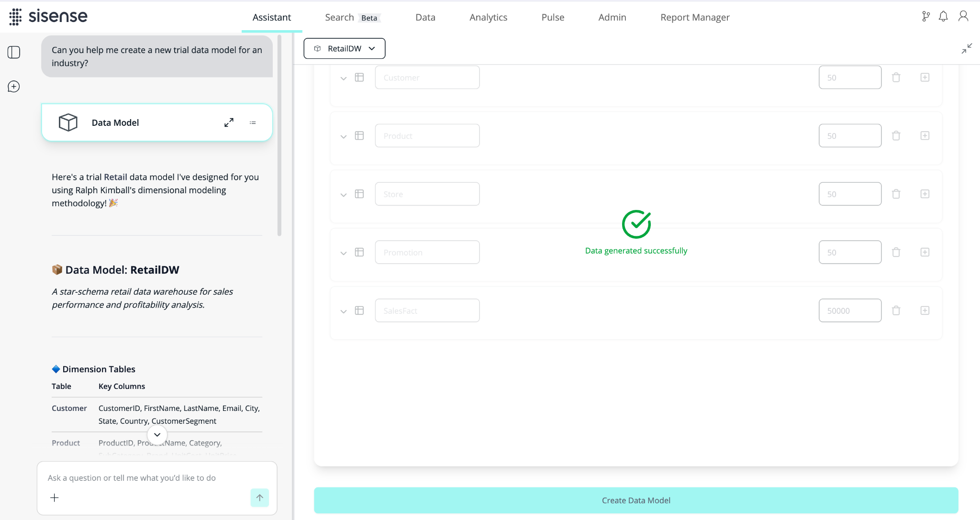Jump to latest chat message chevron
Image resolution: width=980 pixels, height=520 pixels.
[x=157, y=435]
